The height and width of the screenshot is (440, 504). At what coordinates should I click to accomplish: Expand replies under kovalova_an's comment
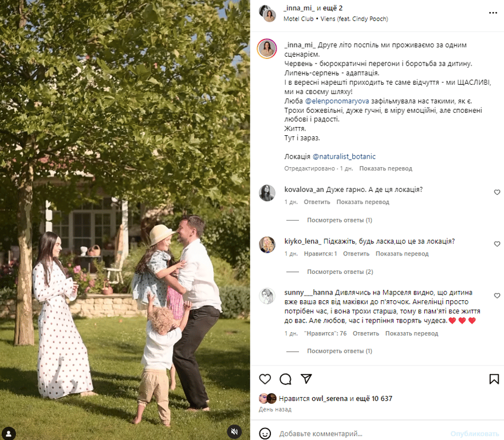coord(340,220)
